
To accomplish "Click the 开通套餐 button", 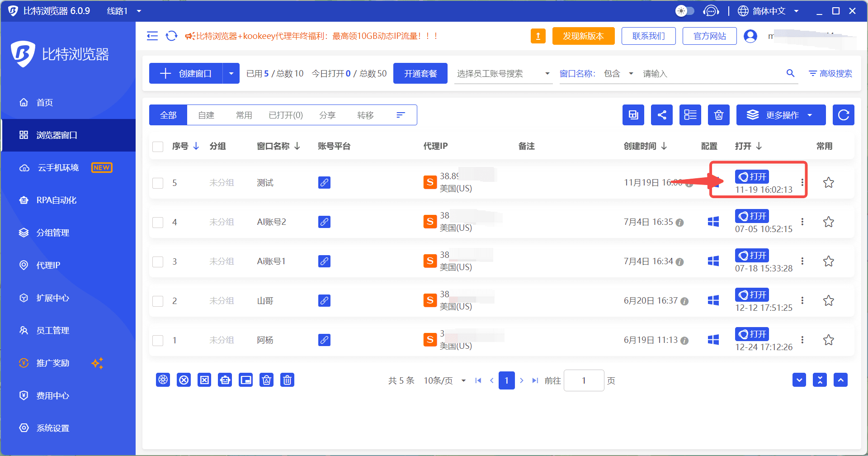I will (420, 73).
